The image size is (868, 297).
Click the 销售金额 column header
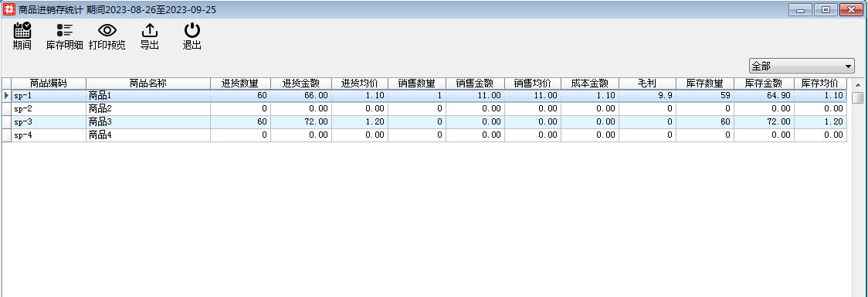point(475,84)
